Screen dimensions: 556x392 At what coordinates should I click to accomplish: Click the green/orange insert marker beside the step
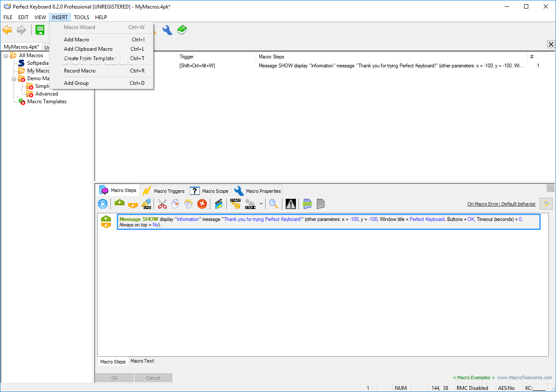tap(106, 222)
